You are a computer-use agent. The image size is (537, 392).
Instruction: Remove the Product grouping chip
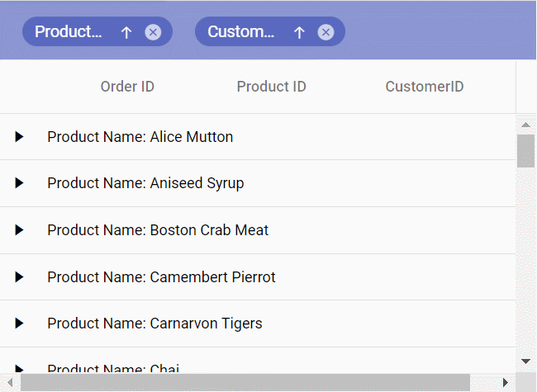click(x=153, y=32)
